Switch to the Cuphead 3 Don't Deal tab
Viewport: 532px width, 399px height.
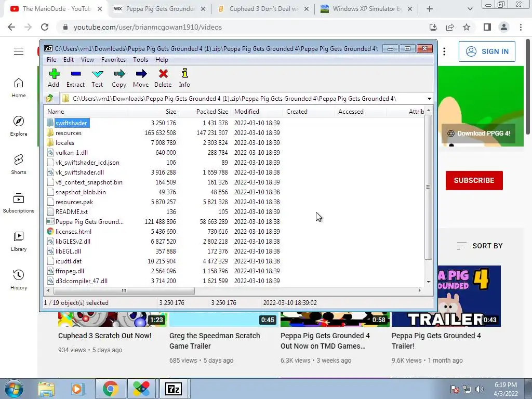(x=263, y=9)
